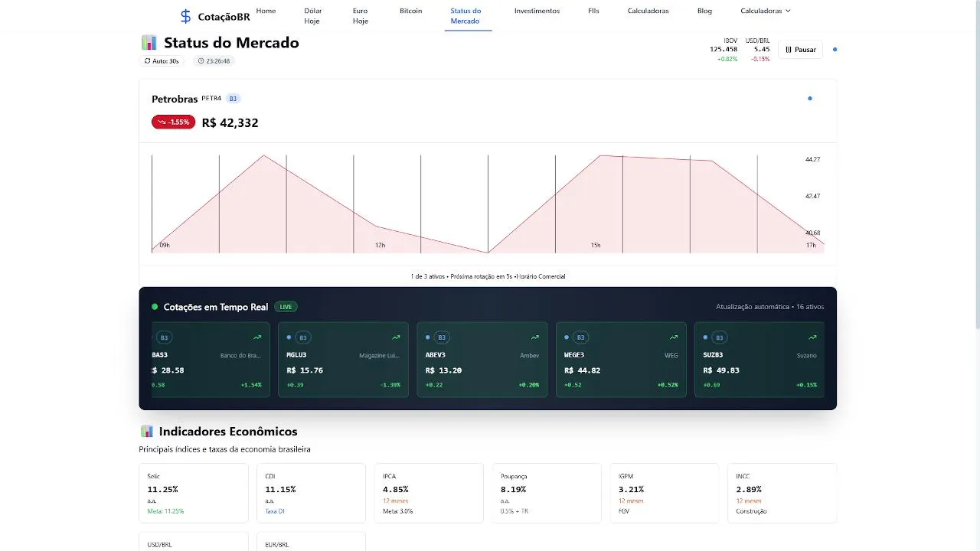This screenshot has width=980, height=551.
Task: Click the page vertical scrollbar
Action: [x=976, y=165]
